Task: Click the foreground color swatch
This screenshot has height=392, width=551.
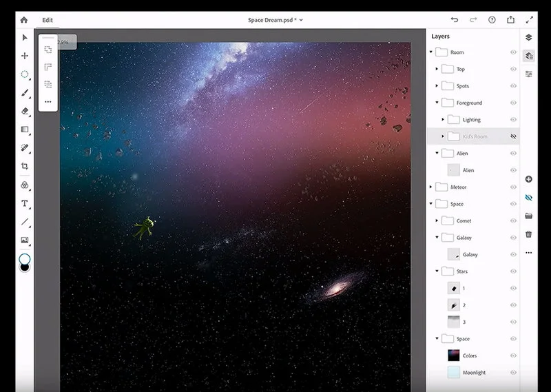Action: (25, 259)
